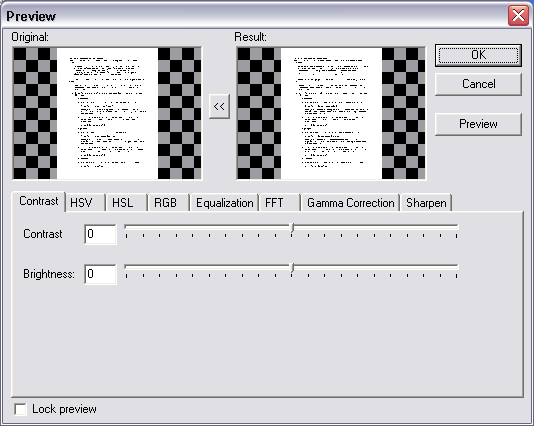Click the Preview button
The width and height of the screenshot is (534, 426).
tap(478, 124)
